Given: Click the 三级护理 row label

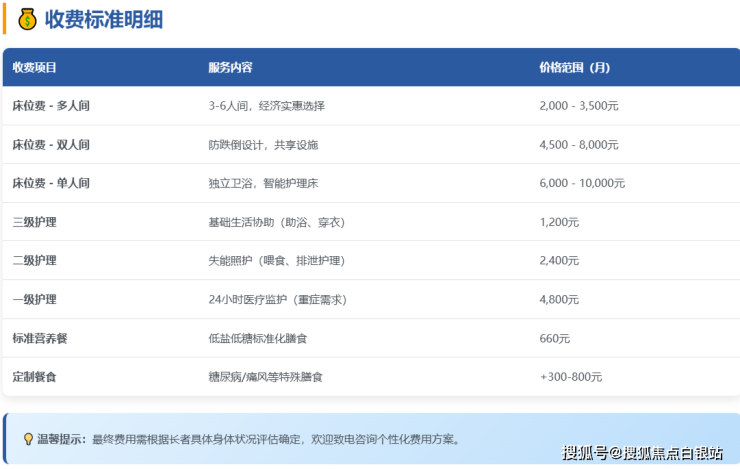Looking at the screenshot, I should [x=34, y=222].
